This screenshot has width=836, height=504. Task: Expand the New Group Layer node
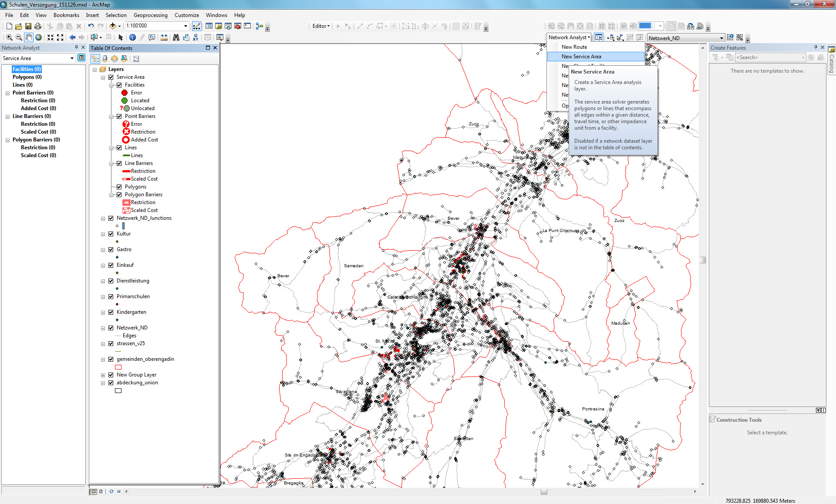point(103,375)
